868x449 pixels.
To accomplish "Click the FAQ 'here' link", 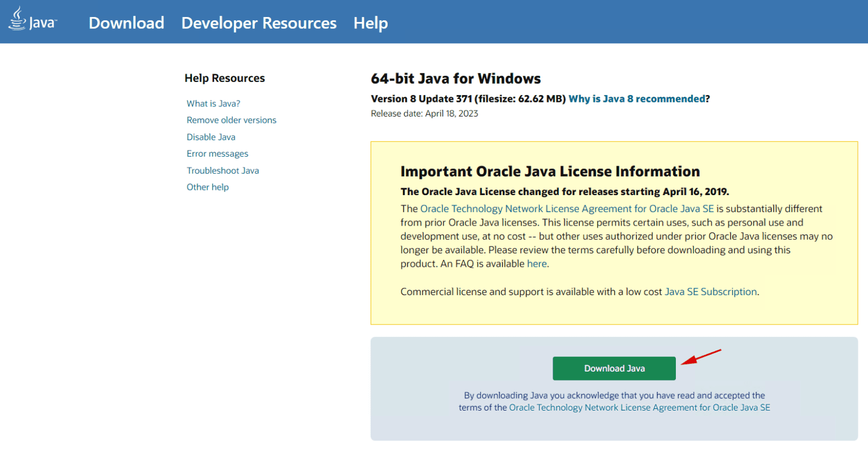I will pyautogui.click(x=536, y=264).
